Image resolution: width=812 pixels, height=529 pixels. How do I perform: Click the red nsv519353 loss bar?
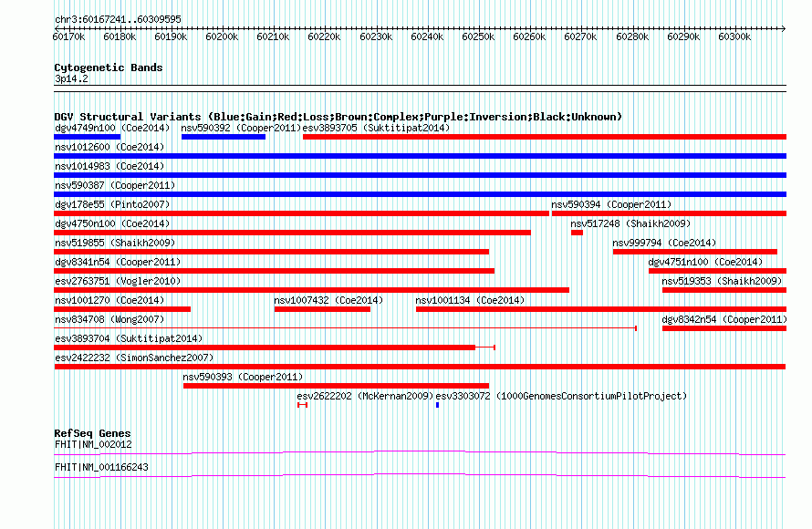point(724,290)
